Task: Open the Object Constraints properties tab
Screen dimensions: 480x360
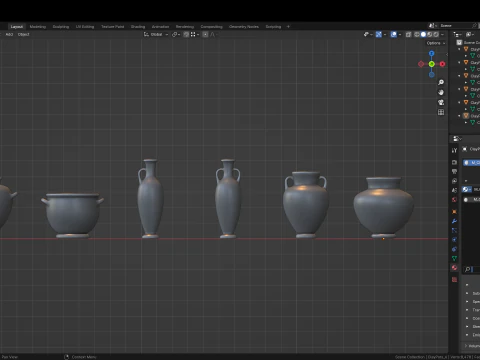Action: pos(454,249)
